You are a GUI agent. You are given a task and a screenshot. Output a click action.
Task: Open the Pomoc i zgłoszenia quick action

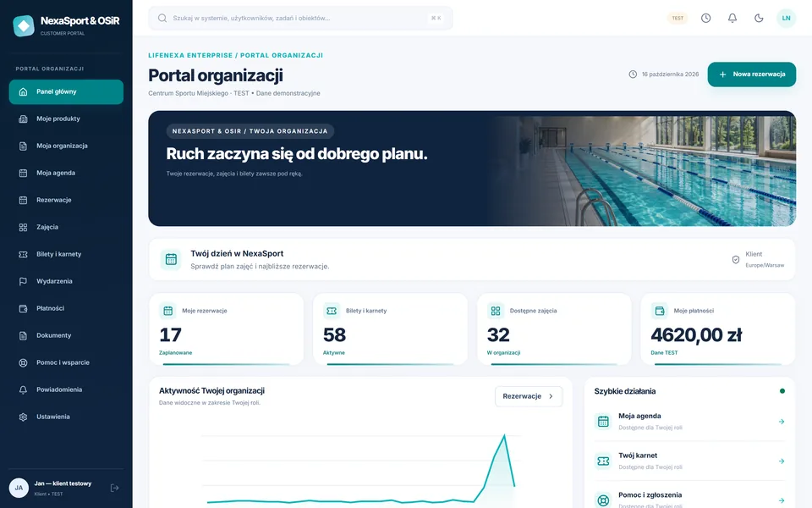point(689,499)
